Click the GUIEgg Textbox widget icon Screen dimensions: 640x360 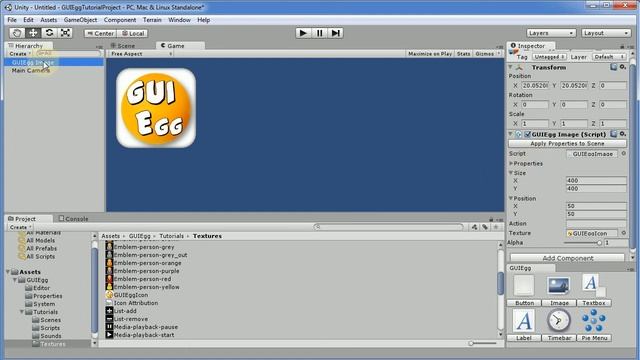tap(593, 285)
